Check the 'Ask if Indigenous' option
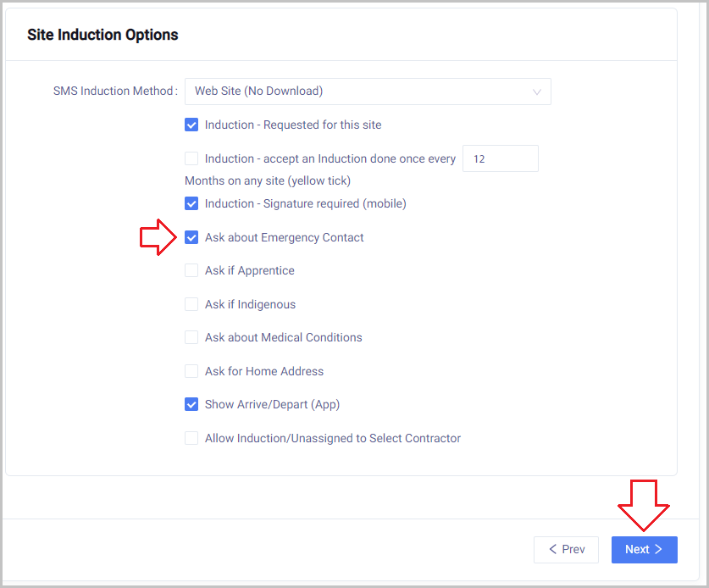The width and height of the screenshot is (709, 588). [x=191, y=304]
